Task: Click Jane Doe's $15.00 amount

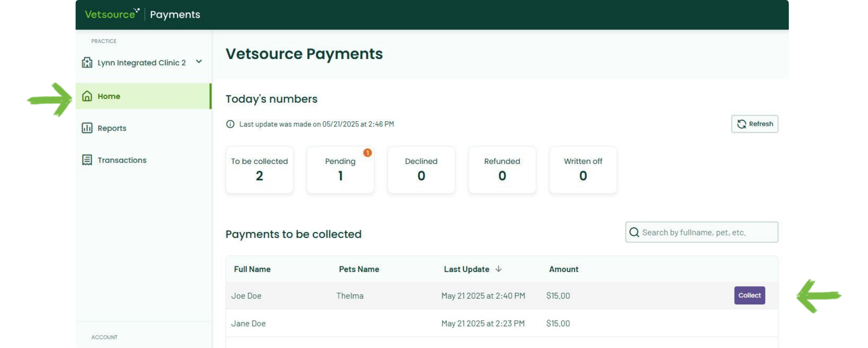Action: (558, 323)
